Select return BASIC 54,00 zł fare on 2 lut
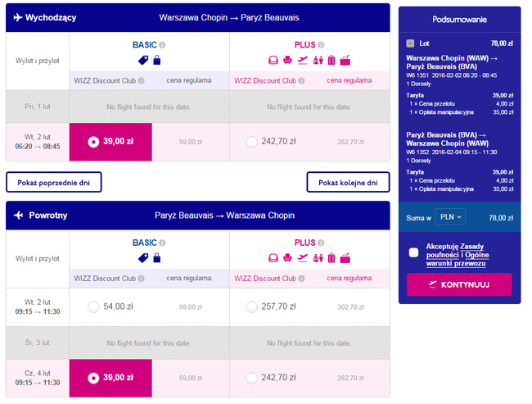Screen dimensions: 532x404 click(x=92, y=306)
